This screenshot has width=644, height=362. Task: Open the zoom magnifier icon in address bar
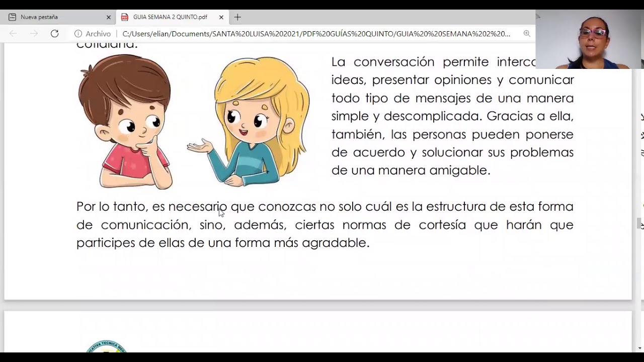coord(527,34)
